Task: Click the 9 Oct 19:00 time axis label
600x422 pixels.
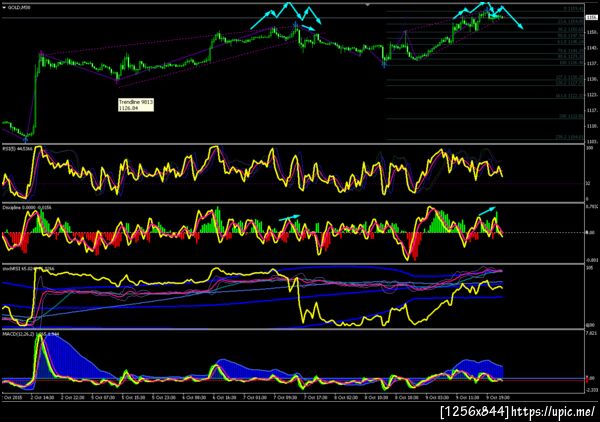Action: (497, 398)
